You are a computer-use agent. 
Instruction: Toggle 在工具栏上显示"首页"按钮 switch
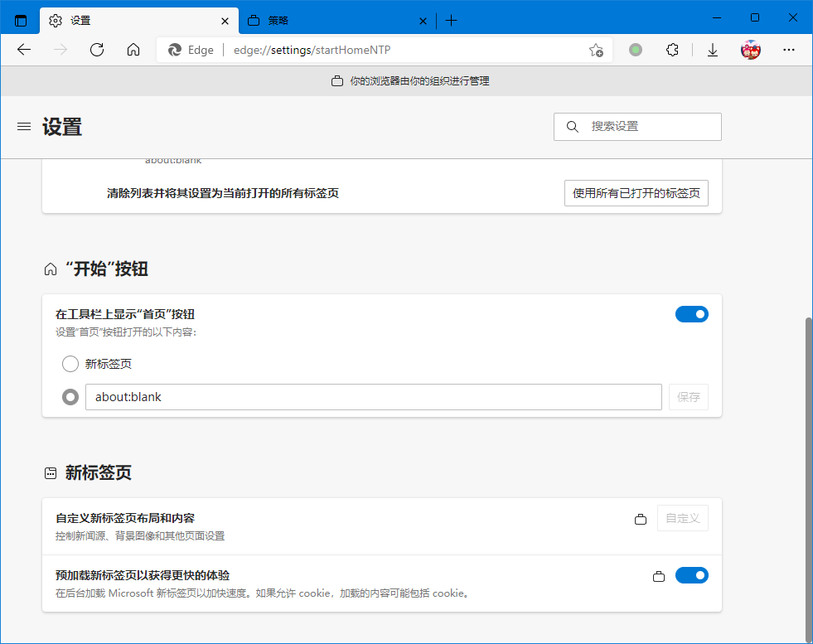(692, 314)
